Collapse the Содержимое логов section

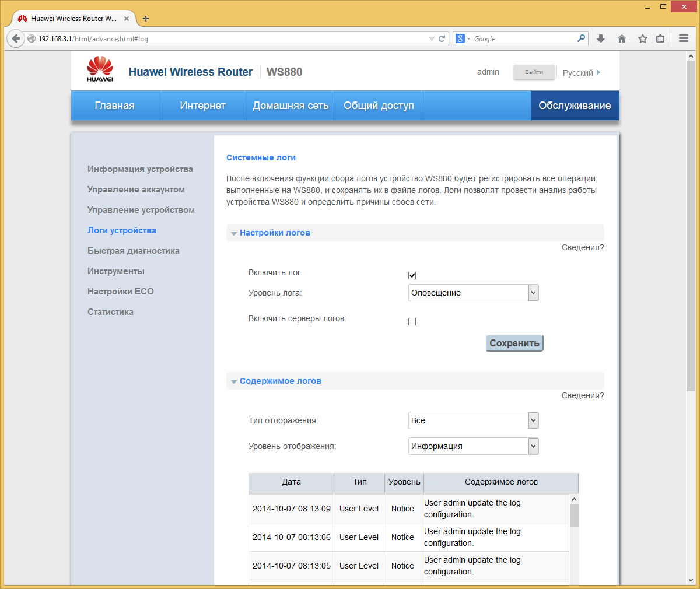pos(415,381)
